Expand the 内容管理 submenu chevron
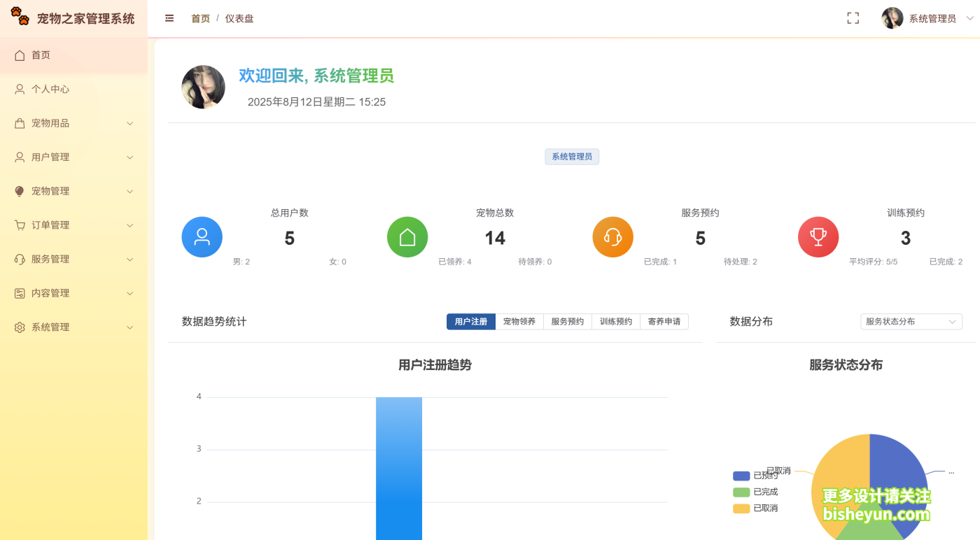This screenshot has height=540, width=980. pyautogui.click(x=129, y=293)
